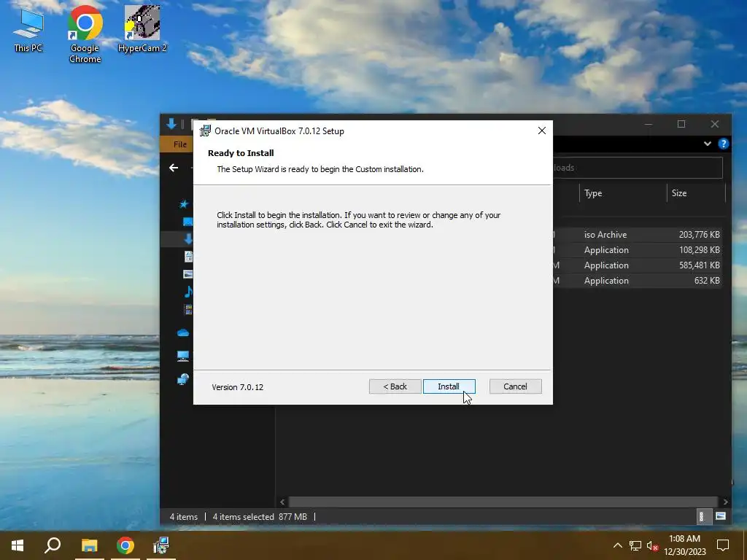Switch Explorer to large icons view
The height and width of the screenshot is (560, 747).
[720, 516]
